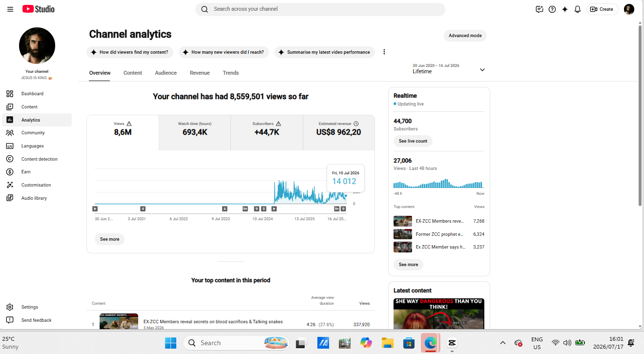Click the chart marker labeled 3

tap(264, 209)
